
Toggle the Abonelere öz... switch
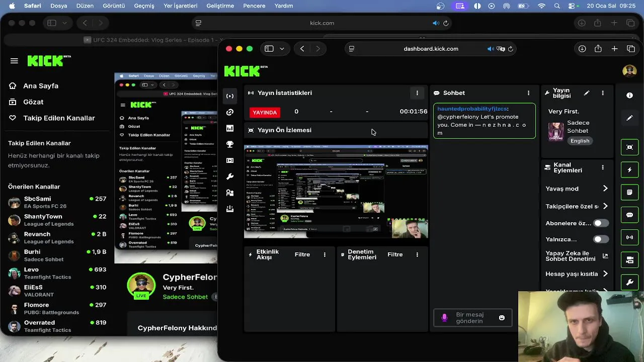(601, 223)
